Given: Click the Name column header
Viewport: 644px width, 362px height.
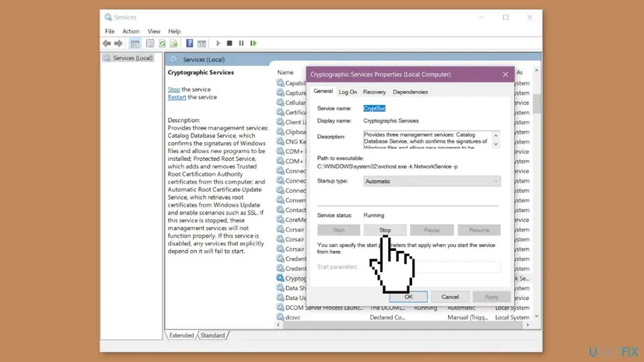Looking at the screenshot, I should 285,72.
